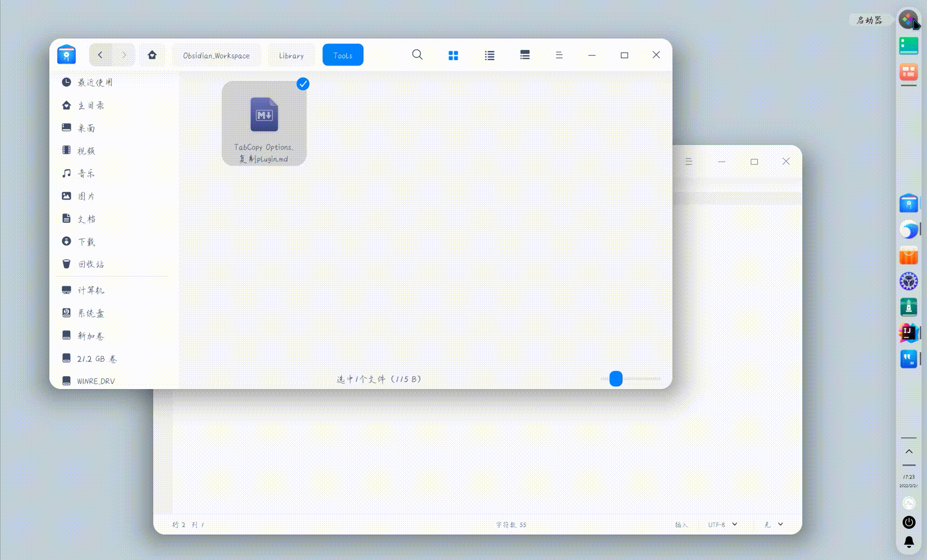The height and width of the screenshot is (560, 927).
Task: Open the file manager main menu
Action: coord(559,55)
